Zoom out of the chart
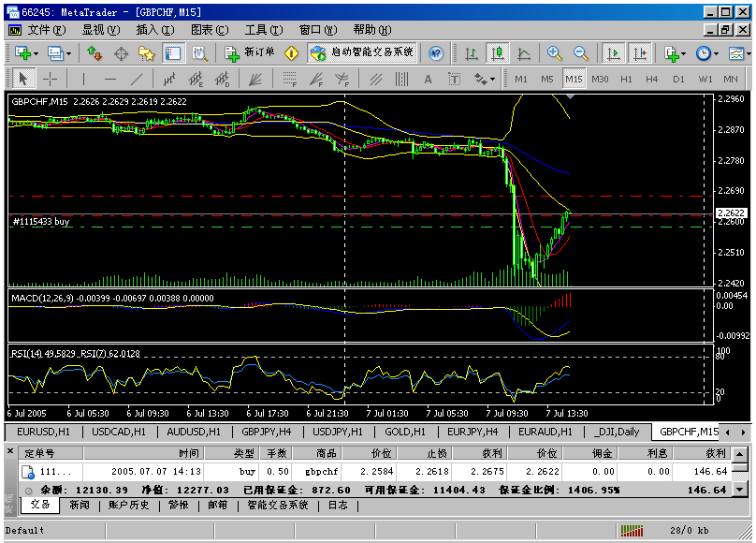Image resolution: width=756 pixels, height=543 pixels. pyautogui.click(x=581, y=53)
